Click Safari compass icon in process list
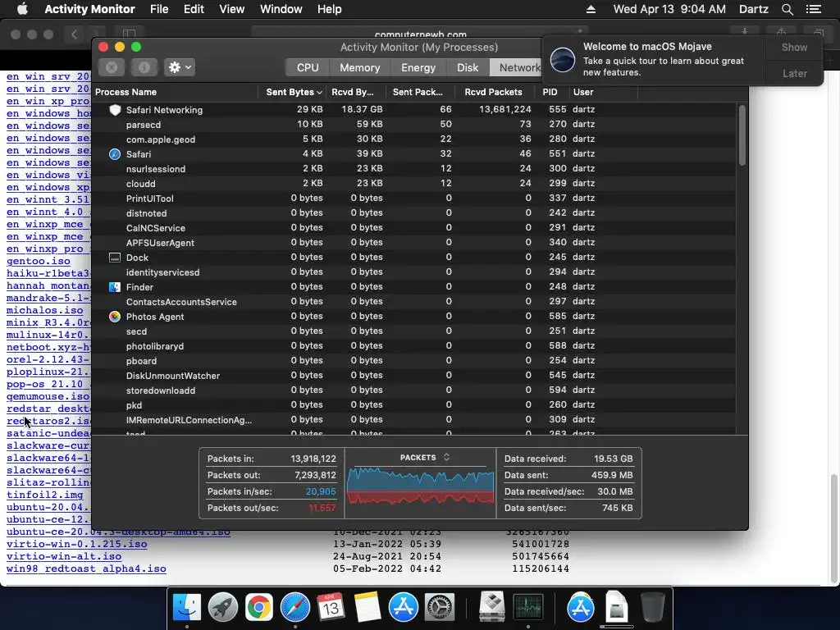 pyautogui.click(x=115, y=154)
